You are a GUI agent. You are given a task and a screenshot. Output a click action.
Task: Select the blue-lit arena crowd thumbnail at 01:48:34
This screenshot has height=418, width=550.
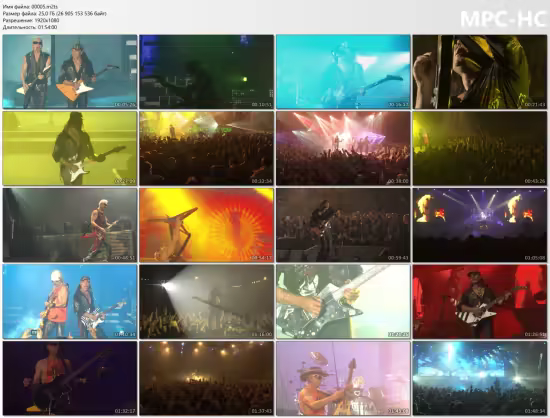click(480, 378)
